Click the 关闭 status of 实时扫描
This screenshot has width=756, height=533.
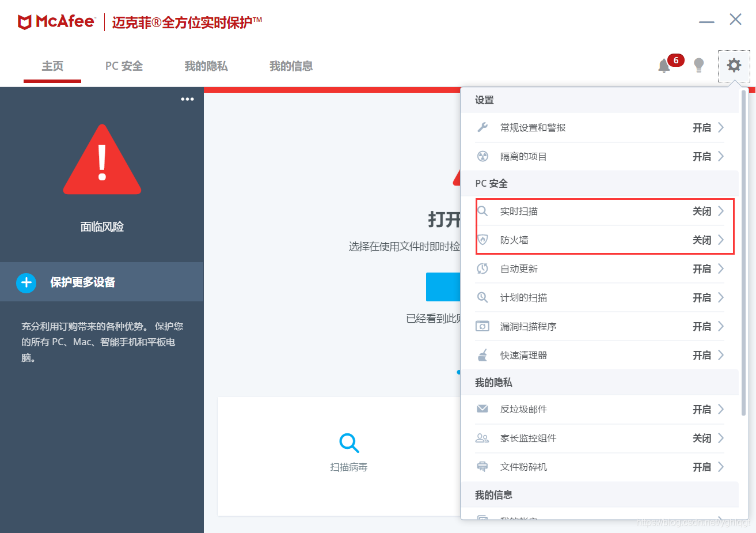[702, 211]
